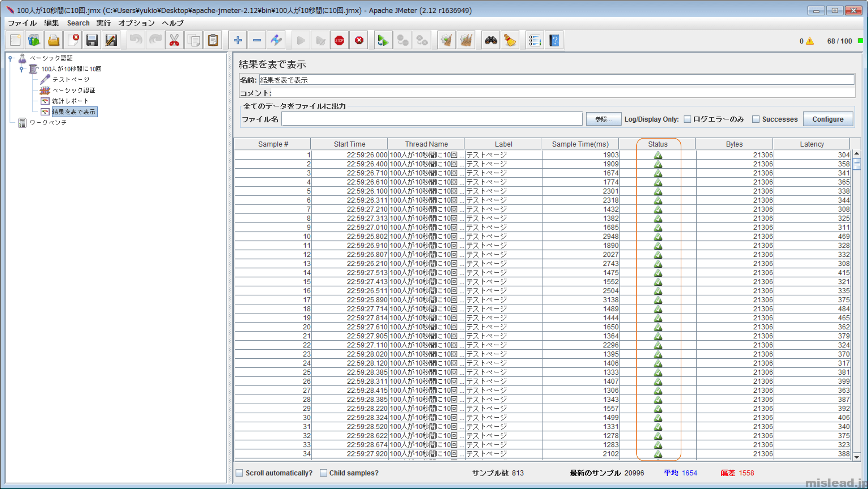Expand all nodes with plus icon

tap(238, 40)
